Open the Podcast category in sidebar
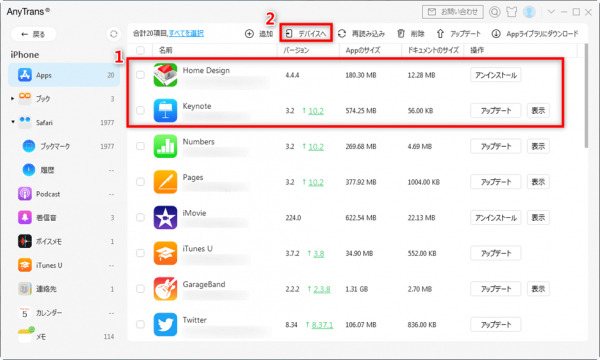600x360 pixels. [64, 194]
